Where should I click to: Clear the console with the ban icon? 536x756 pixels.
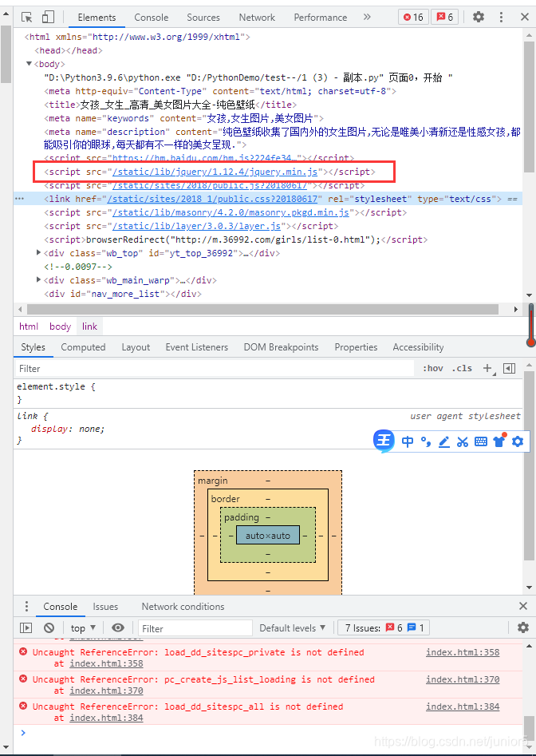tap(49, 627)
